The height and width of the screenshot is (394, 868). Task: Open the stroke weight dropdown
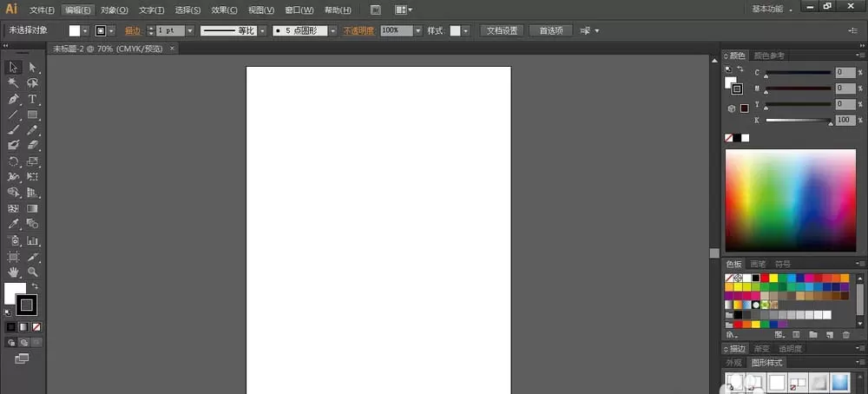click(190, 31)
